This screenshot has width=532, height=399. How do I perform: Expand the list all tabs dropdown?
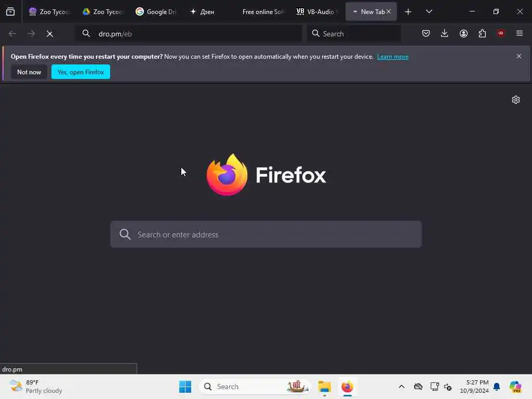pyautogui.click(x=429, y=11)
